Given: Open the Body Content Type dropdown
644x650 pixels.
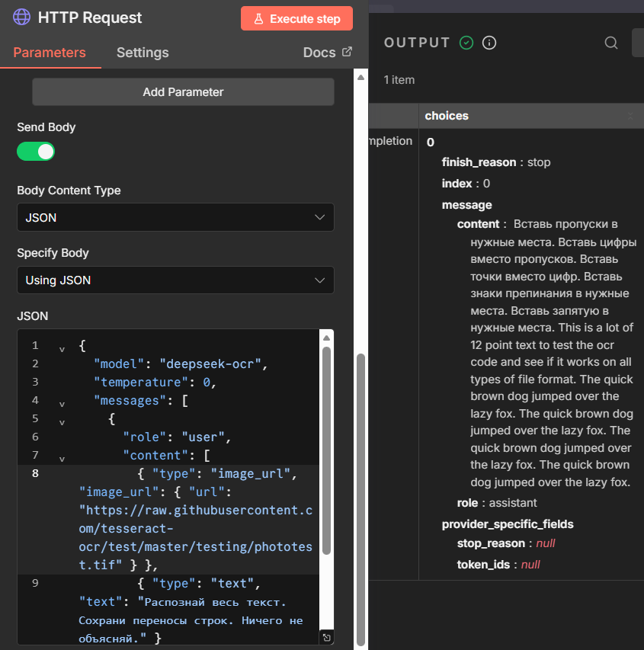Looking at the screenshot, I should [x=175, y=217].
